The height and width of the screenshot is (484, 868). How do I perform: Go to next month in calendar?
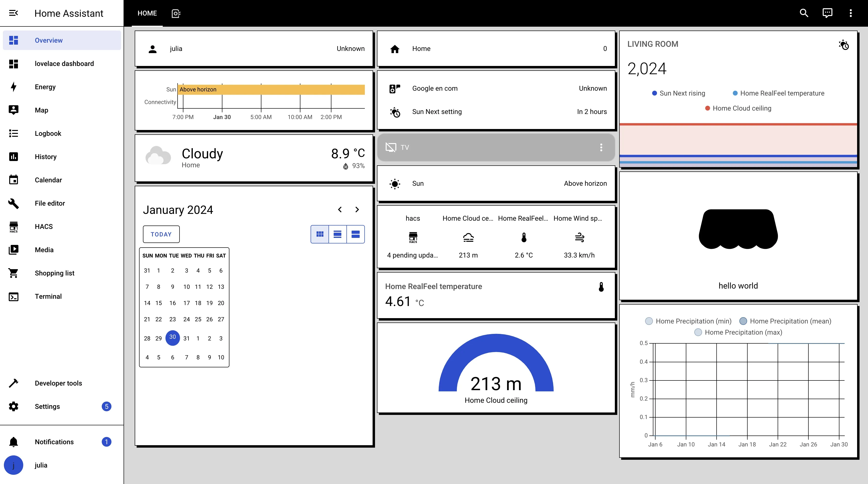(x=357, y=210)
